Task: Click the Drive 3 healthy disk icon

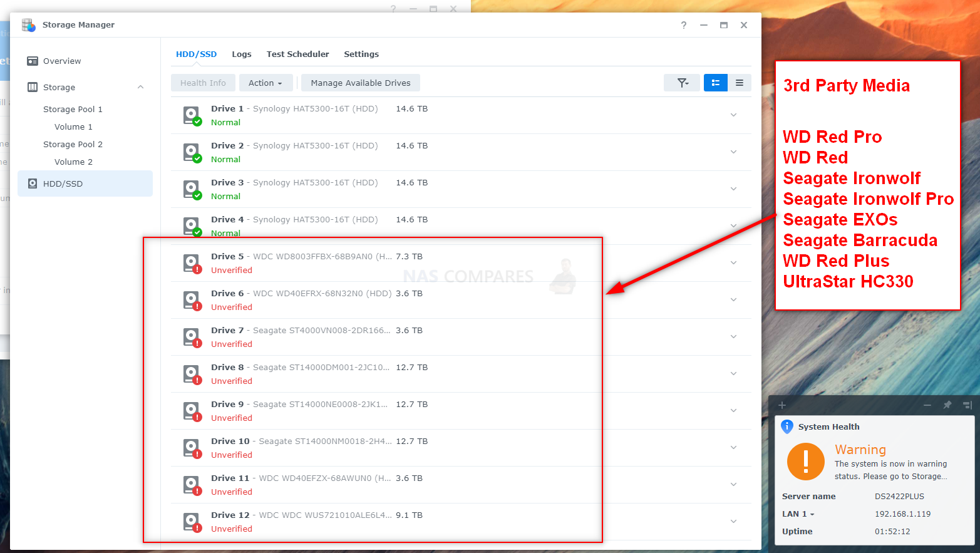Action: pyautogui.click(x=192, y=190)
